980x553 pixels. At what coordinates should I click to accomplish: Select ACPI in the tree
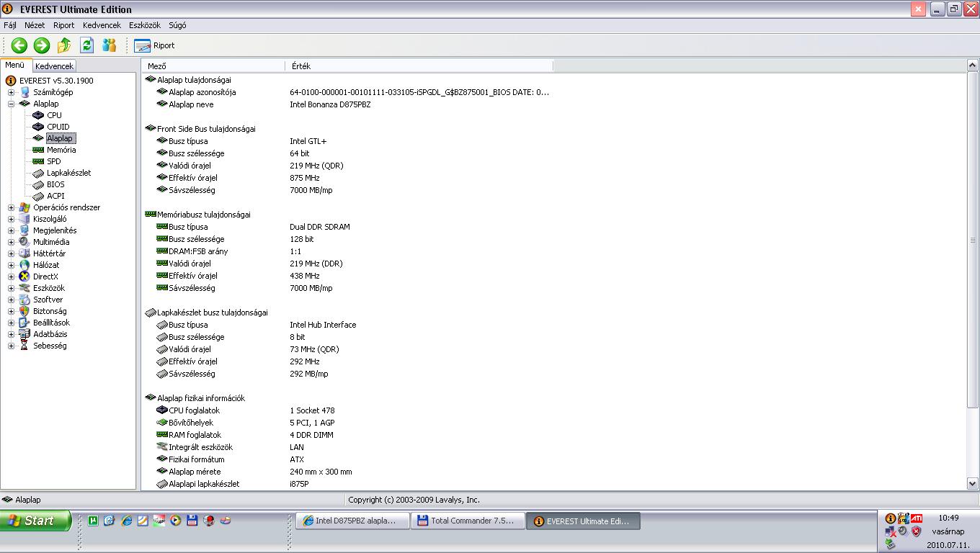[x=55, y=196]
